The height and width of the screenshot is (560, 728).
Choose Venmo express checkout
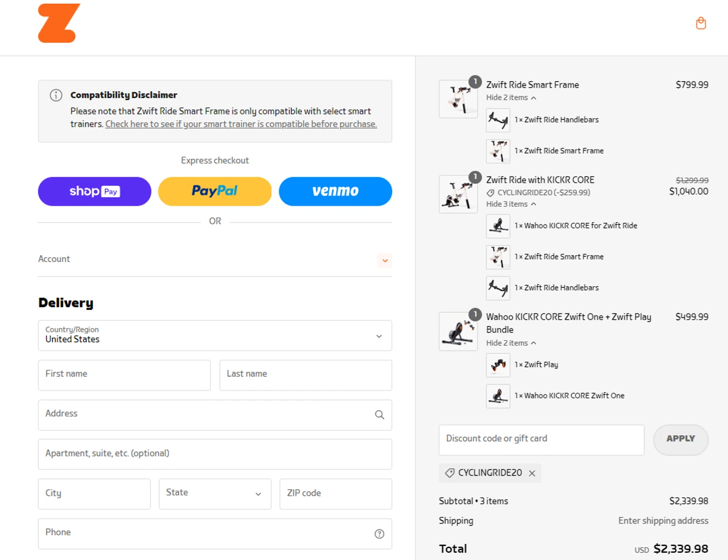point(335,191)
